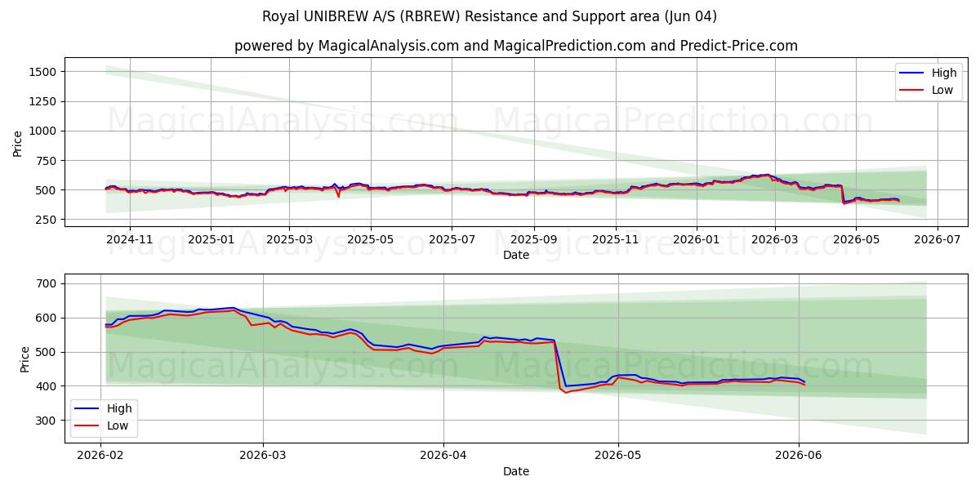This screenshot has height=490, width=980.
Task: Click 'High' in the lower chart legend
Action: pyautogui.click(x=119, y=408)
